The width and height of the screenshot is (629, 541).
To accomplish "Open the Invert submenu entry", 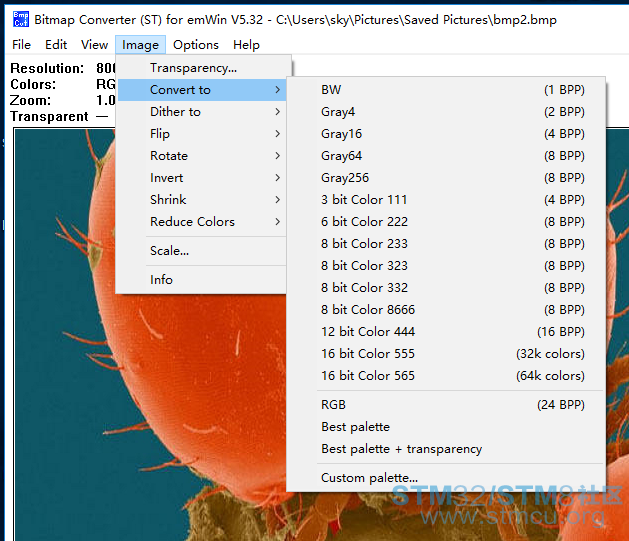I will pos(202,178).
